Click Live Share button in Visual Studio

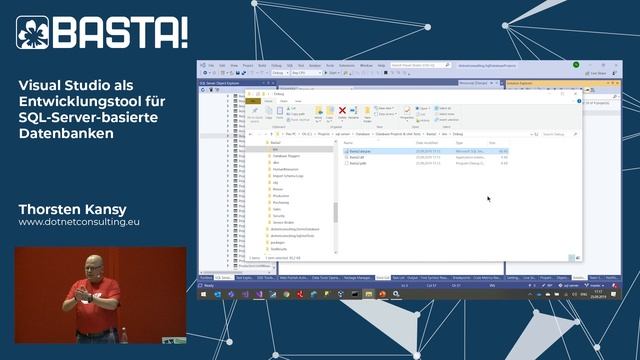tap(596, 73)
